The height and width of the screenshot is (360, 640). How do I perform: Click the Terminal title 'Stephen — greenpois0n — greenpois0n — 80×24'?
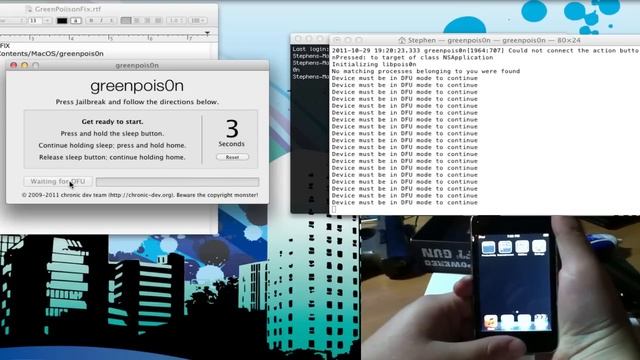tap(494, 40)
